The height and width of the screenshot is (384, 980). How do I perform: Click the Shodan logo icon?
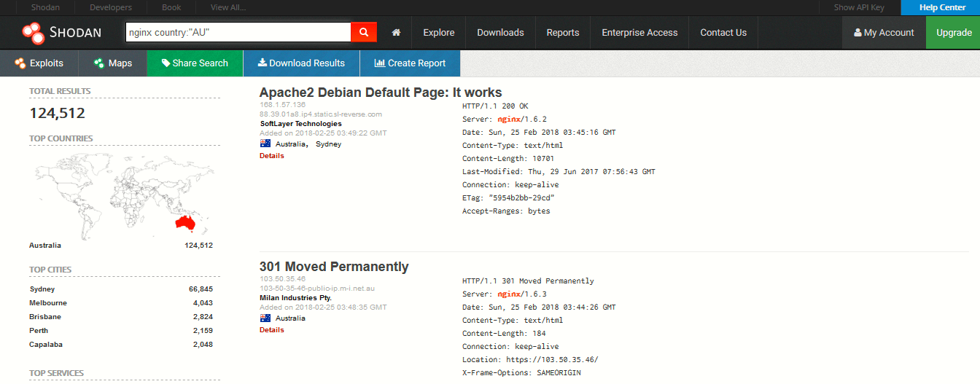click(33, 33)
